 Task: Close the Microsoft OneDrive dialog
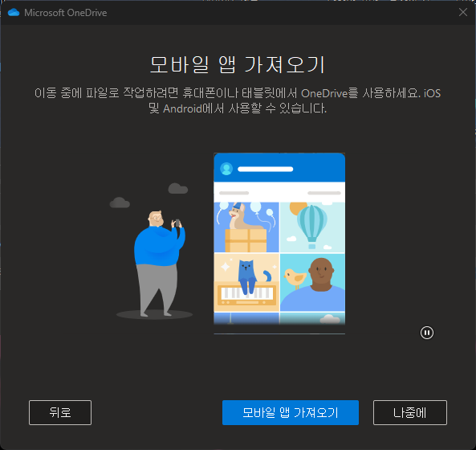[x=462, y=13]
